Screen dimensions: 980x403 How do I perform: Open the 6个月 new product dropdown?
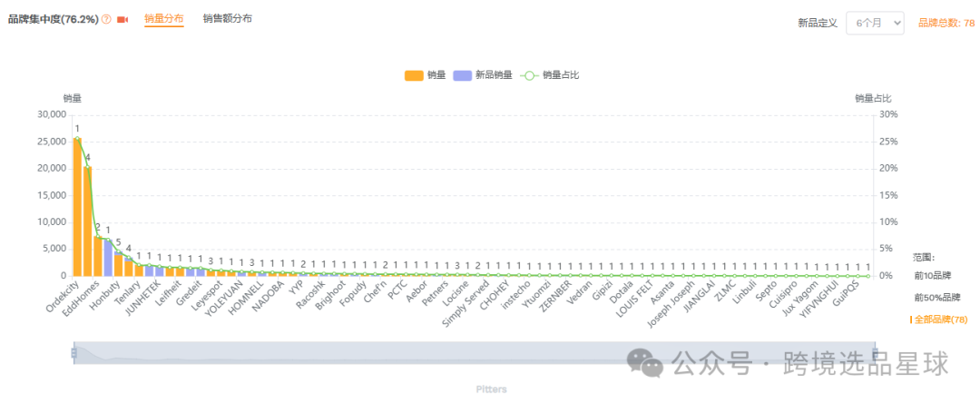[875, 23]
